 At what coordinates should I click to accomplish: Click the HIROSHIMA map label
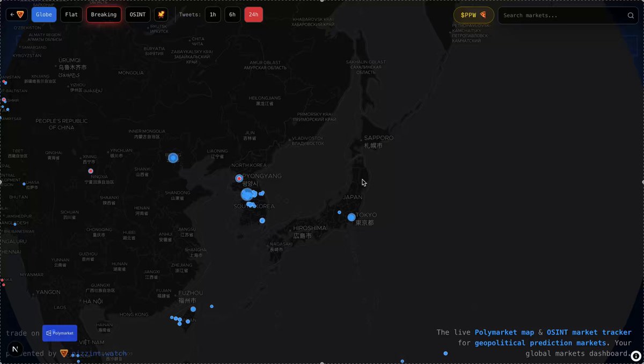pos(310,228)
